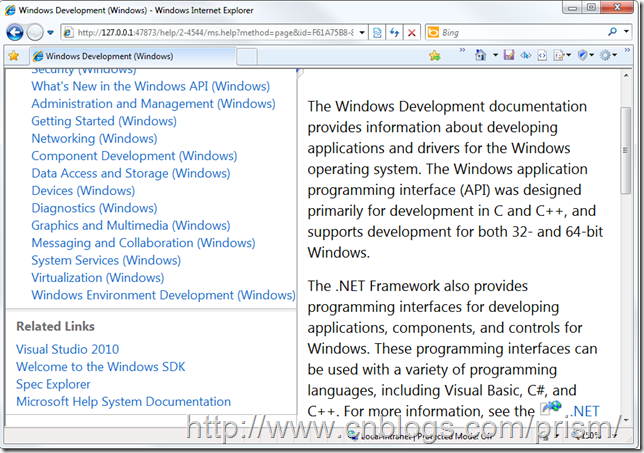Click the icon just right of the Home dropdown arrow

[x=509, y=55]
